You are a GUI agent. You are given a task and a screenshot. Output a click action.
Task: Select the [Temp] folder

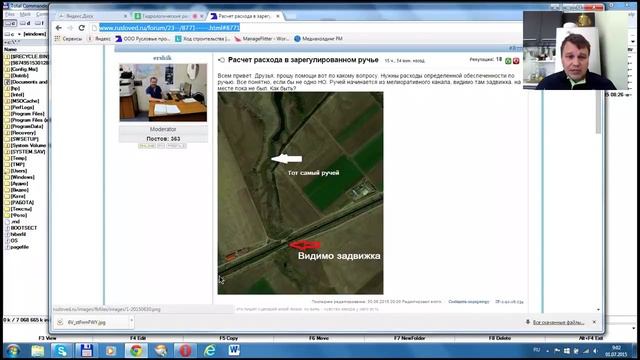click(18, 158)
